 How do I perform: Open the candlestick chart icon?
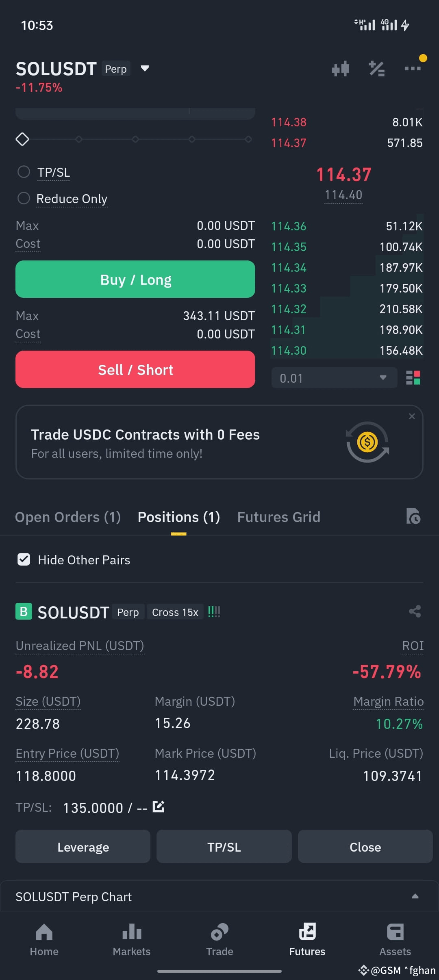pos(340,69)
